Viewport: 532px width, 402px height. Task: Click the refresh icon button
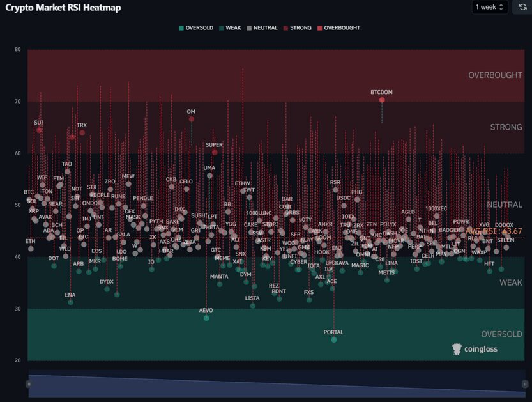pyautogui.click(x=521, y=8)
